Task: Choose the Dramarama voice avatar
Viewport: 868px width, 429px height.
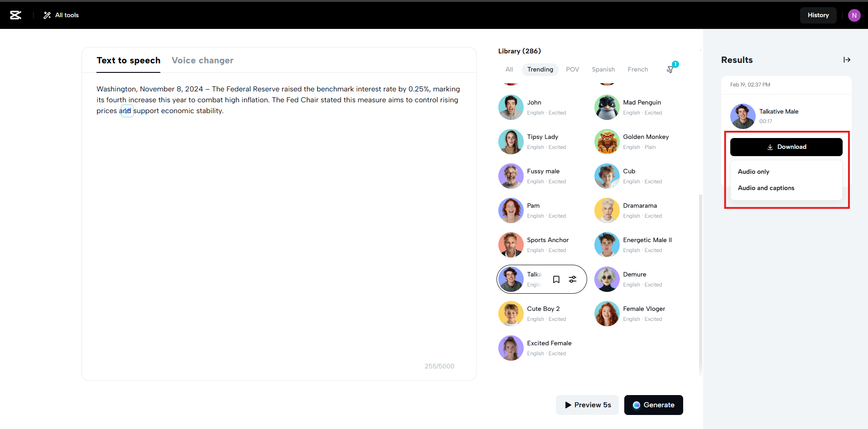Action: click(x=607, y=210)
